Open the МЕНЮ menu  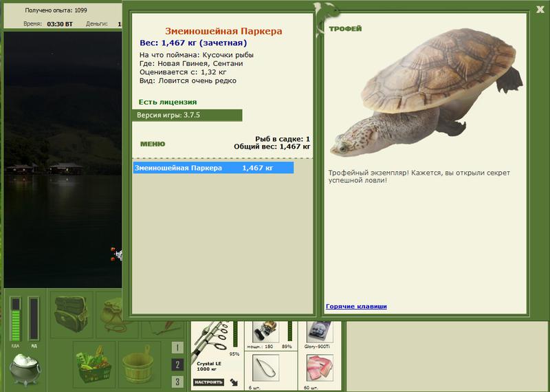point(153,144)
